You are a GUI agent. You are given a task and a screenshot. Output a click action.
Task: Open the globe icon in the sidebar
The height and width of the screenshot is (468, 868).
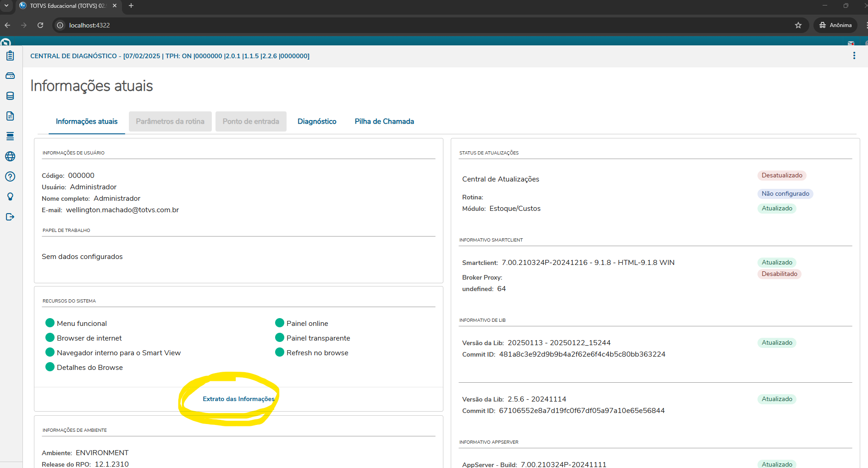coord(10,156)
